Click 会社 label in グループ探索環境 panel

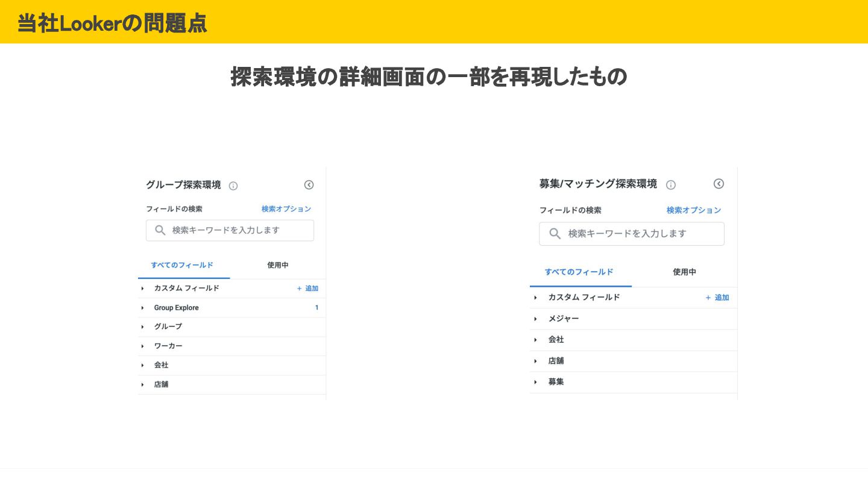pos(161,365)
